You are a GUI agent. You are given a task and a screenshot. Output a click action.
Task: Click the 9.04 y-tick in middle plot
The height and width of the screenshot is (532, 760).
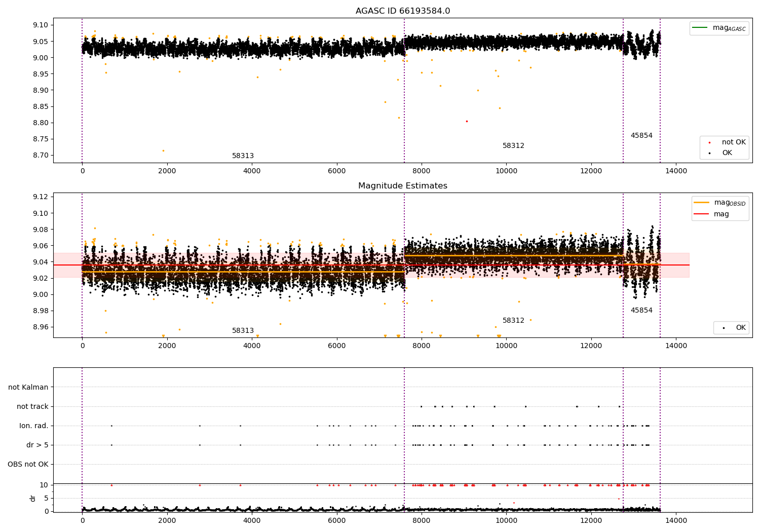point(41,262)
